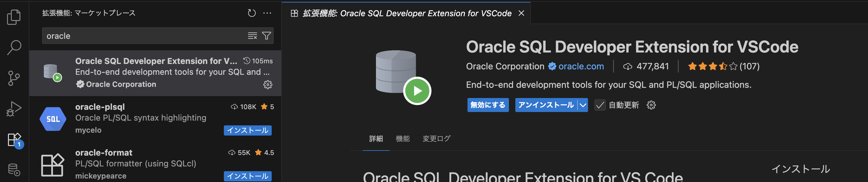Open manage gear for Oracle SQL Developer list item
The image size is (868, 182).
point(268,84)
